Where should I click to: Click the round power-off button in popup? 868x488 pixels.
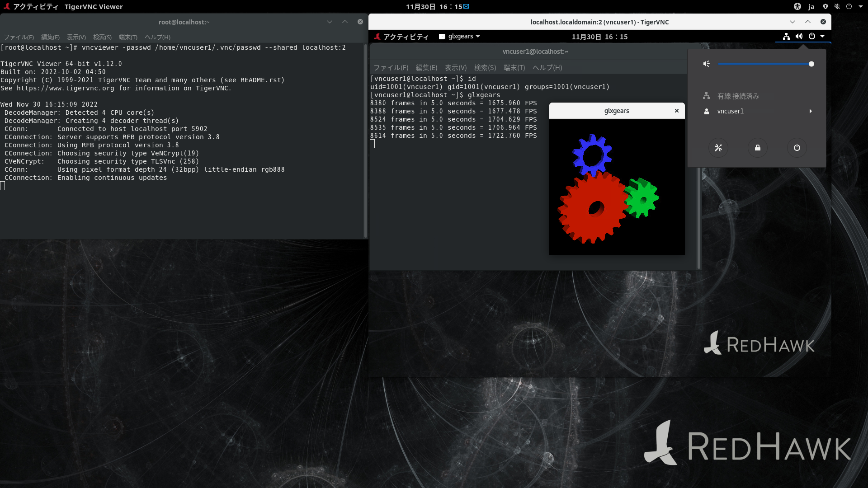tap(797, 148)
